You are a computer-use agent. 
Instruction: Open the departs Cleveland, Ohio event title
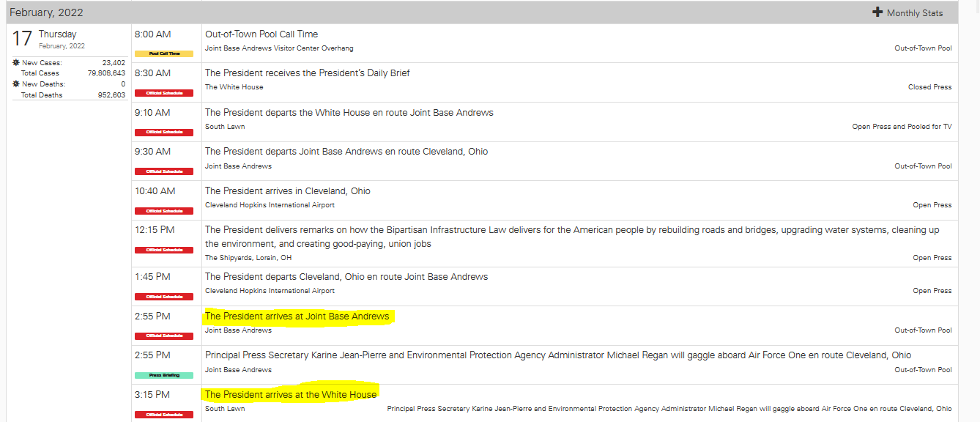346,277
